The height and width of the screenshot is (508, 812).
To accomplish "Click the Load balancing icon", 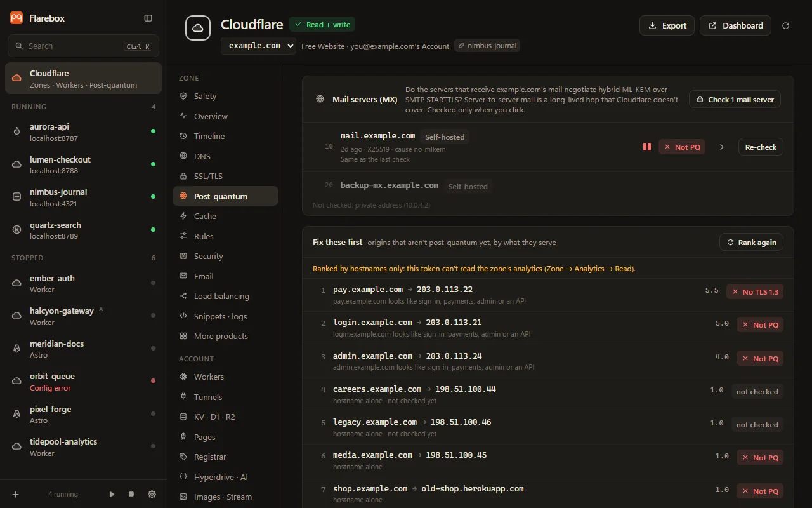I will click(x=183, y=296).
